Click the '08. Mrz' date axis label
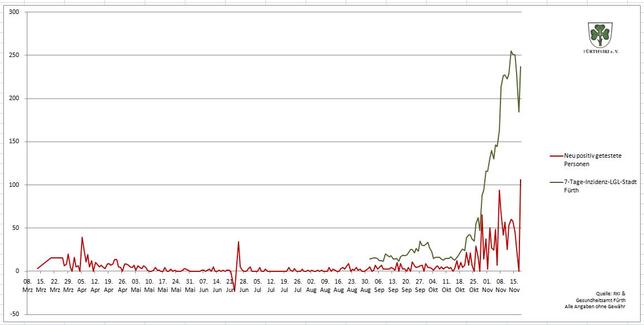Image resolution: width=644 pixels, height=325 pixels. [28, 285]
